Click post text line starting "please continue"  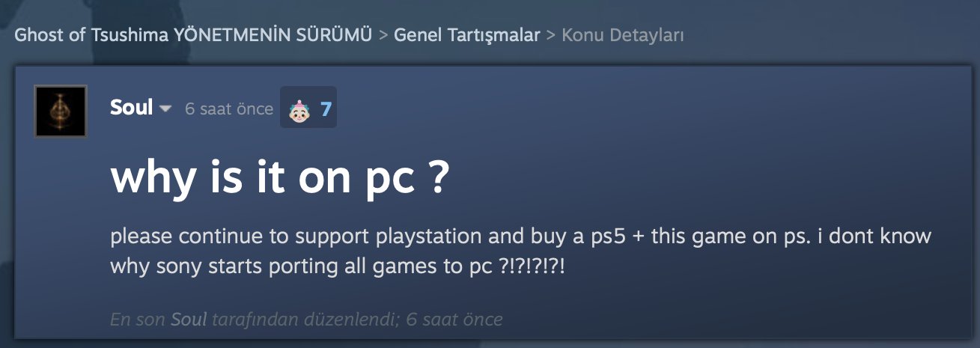click(520, 237)
